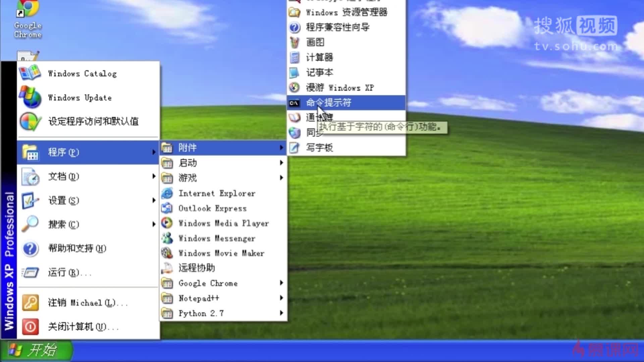Expand the 游戏 submenu arrow

(281, 178)
